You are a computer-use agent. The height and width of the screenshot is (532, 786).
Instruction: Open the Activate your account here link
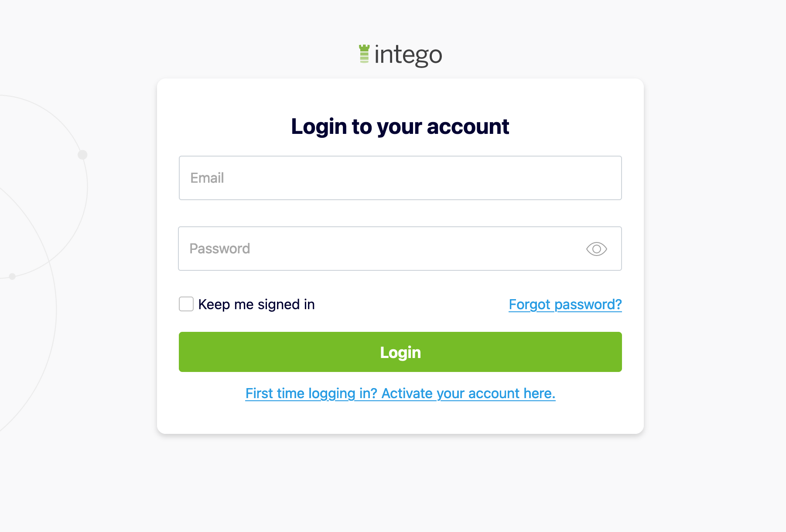[468, 393]
